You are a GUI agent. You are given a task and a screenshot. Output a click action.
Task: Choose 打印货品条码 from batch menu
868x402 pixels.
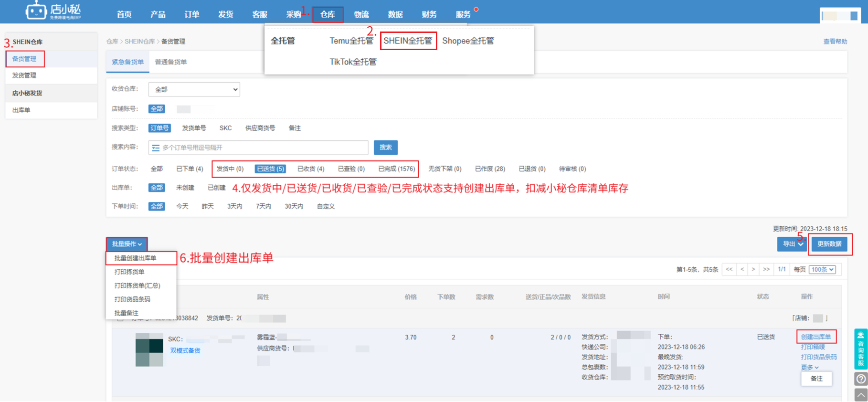point(132,299)
